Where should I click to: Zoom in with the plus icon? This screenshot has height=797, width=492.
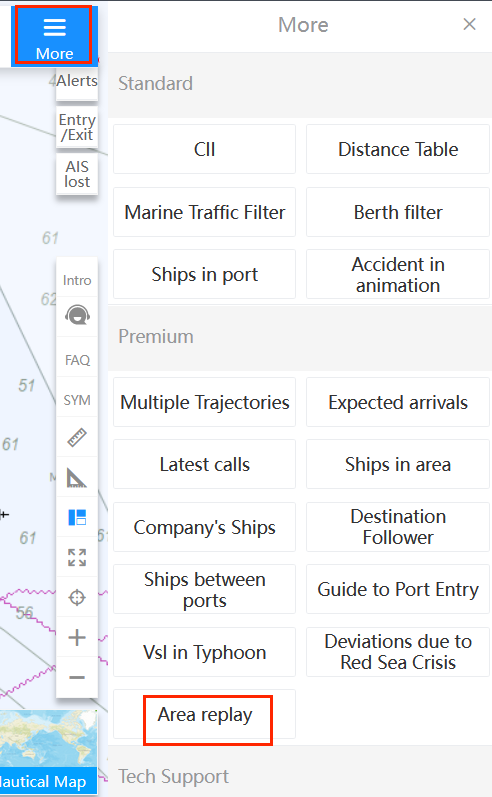(x=77, y=637)
